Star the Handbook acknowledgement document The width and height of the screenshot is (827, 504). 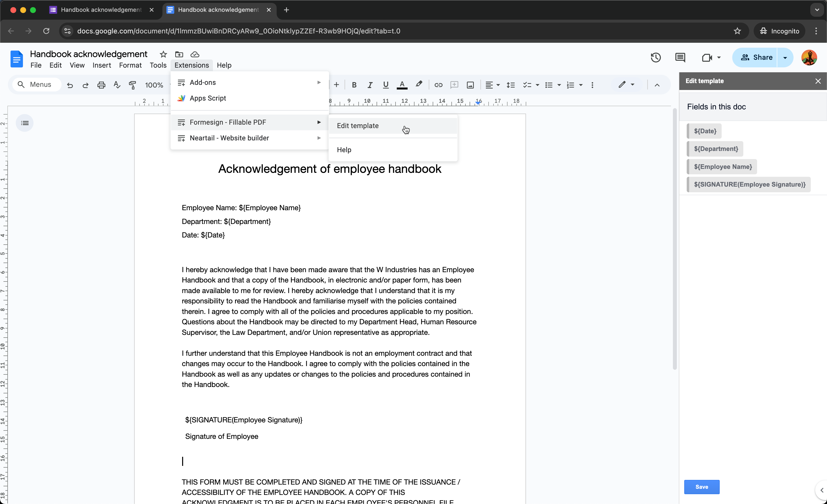163,54
